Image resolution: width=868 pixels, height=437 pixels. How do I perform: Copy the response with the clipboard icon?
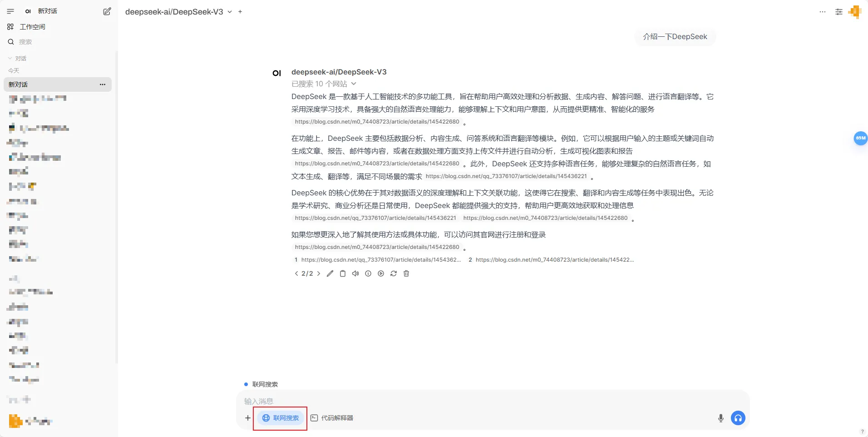[343, 273]
